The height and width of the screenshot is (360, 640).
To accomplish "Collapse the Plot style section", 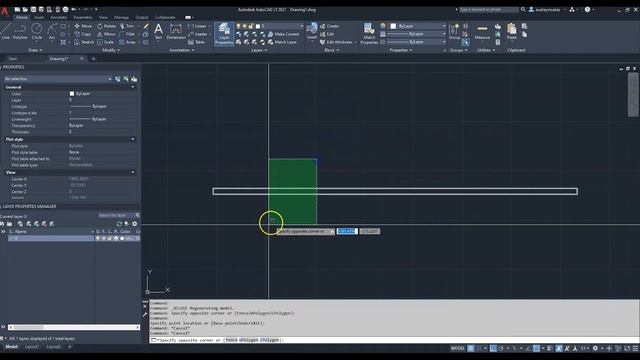I will point(133,139).
